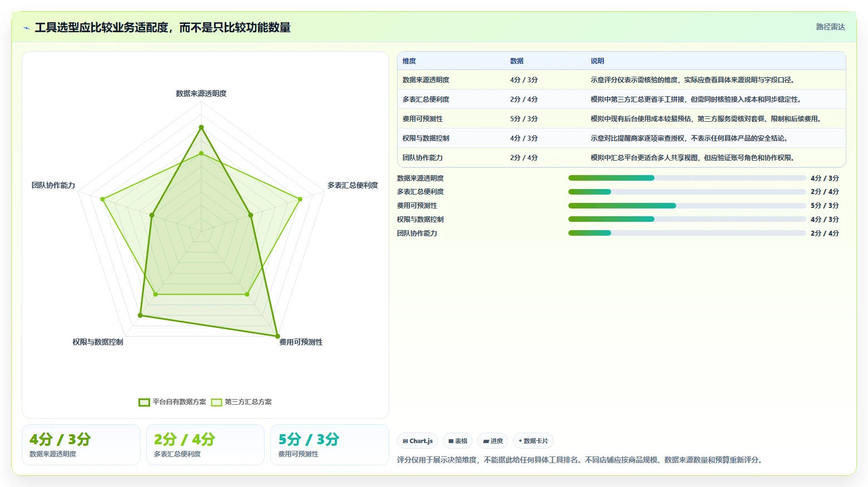Viewport: 868px width, 487px height.
Task: Click the description starting 模拟中现有后台使用成本较易预估
Action: coord(707,119)
